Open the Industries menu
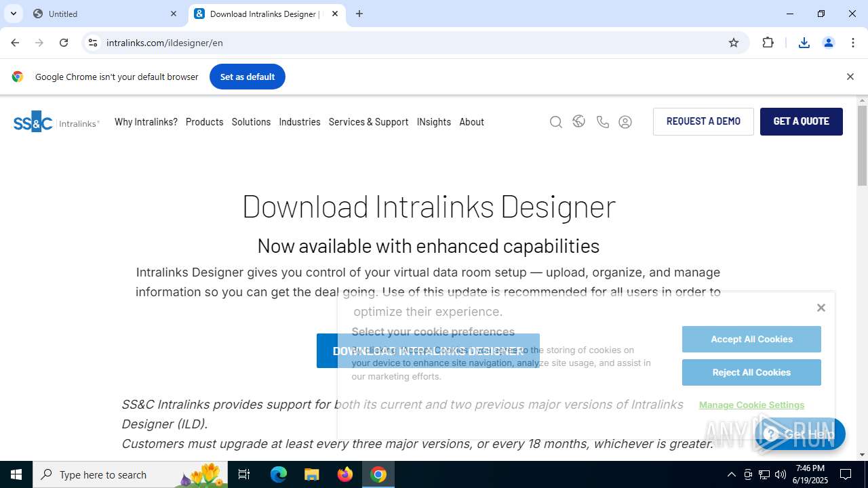868x488 pixels. tap(300, 122)
